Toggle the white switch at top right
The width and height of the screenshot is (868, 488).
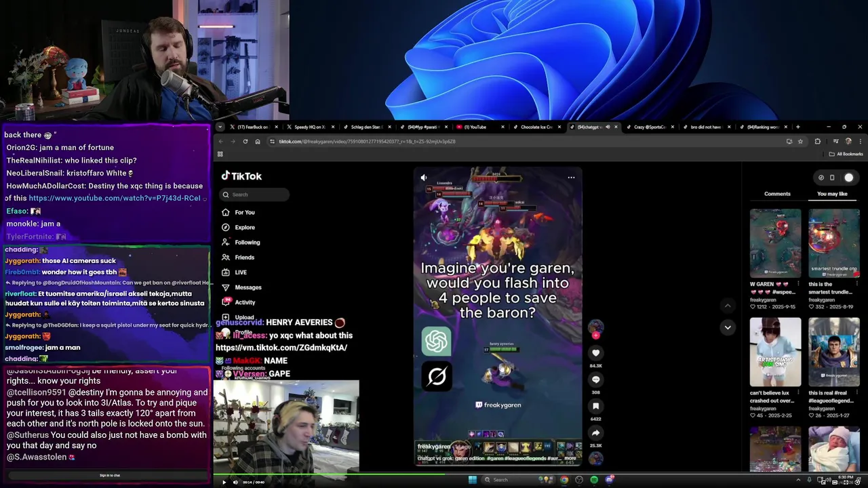click(848, 178)
